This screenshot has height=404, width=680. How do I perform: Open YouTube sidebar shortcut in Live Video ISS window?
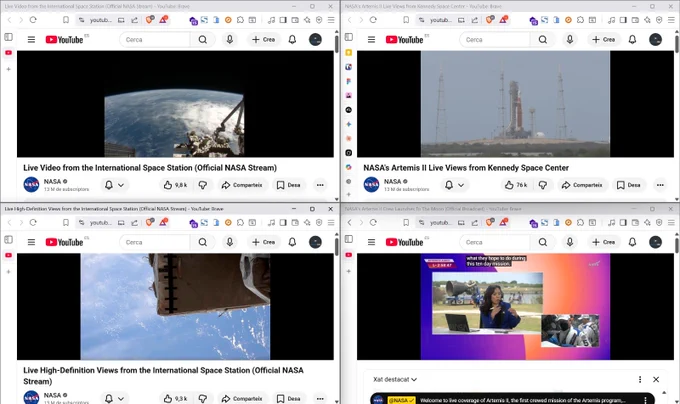click(x=8, y=52)
